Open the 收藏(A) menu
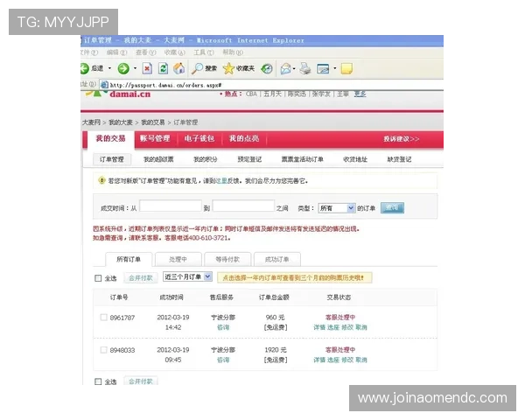 click(x=175, y=52)
